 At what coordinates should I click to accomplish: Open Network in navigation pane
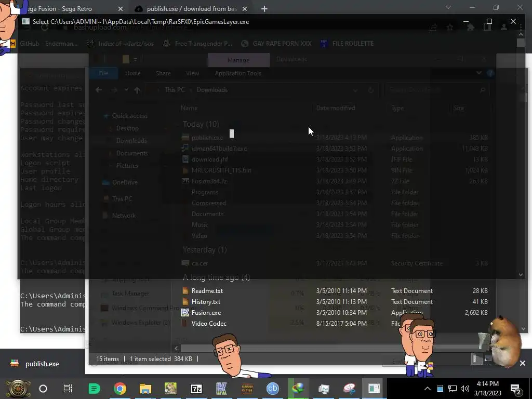(124, 216)
